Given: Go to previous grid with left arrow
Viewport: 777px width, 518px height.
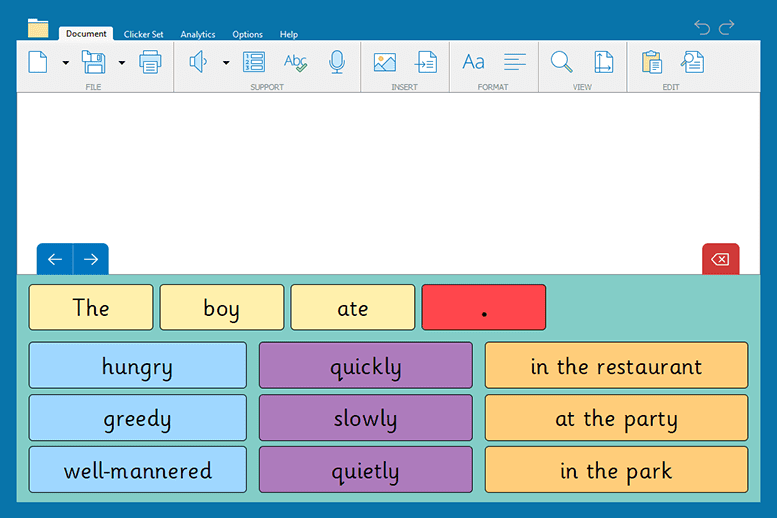Looking at the screenshot, I should tap(55, 259).
